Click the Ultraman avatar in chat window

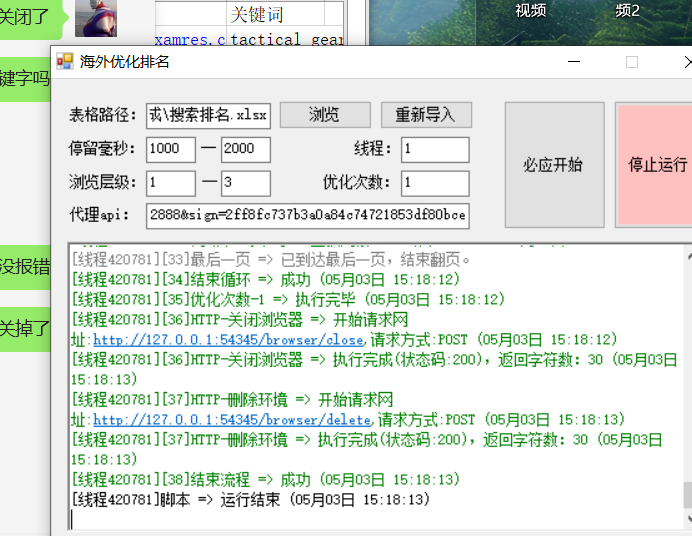[x=96, y=18]
